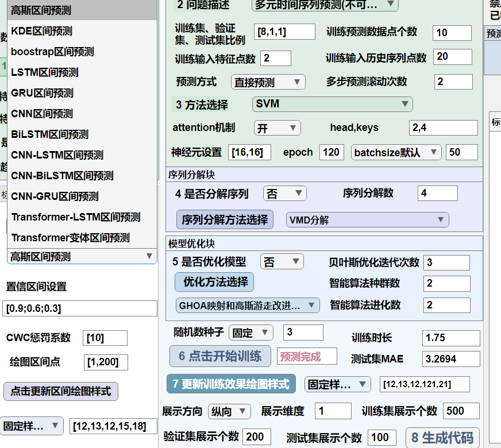This screenshot has width=501, height=448.
Task: Open the batchsize默认 dropdown
Action: click(396, 152)
